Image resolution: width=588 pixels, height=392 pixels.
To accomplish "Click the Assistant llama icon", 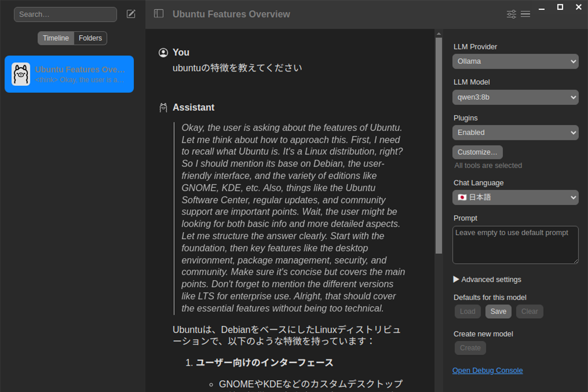I will tap(164, 108).
